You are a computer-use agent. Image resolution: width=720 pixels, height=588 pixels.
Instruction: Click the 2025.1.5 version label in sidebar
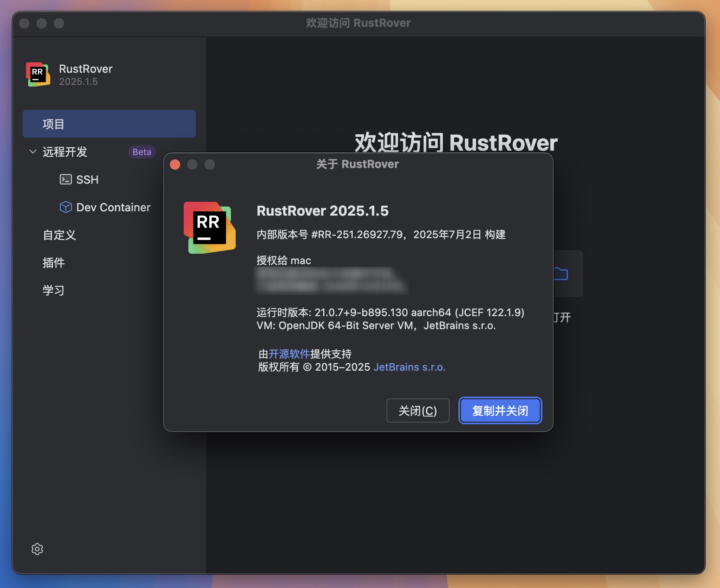[78, 82]
